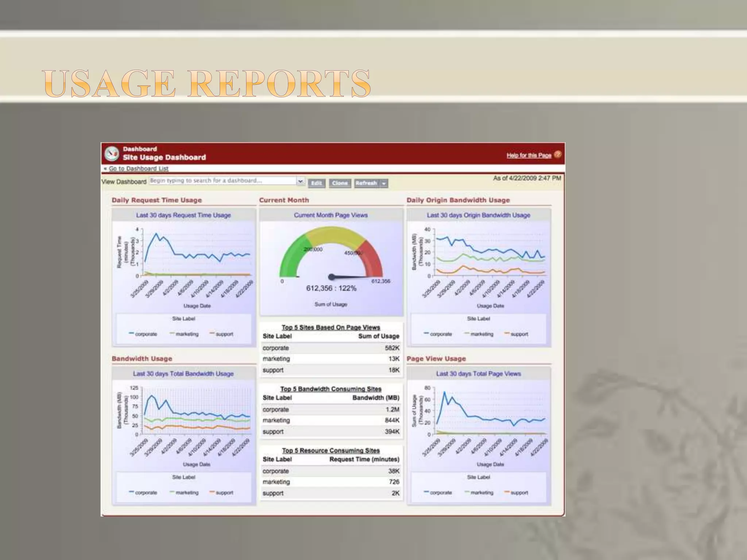
Task: Expand the Refresh button dropdown arrow
Action: 384,183
